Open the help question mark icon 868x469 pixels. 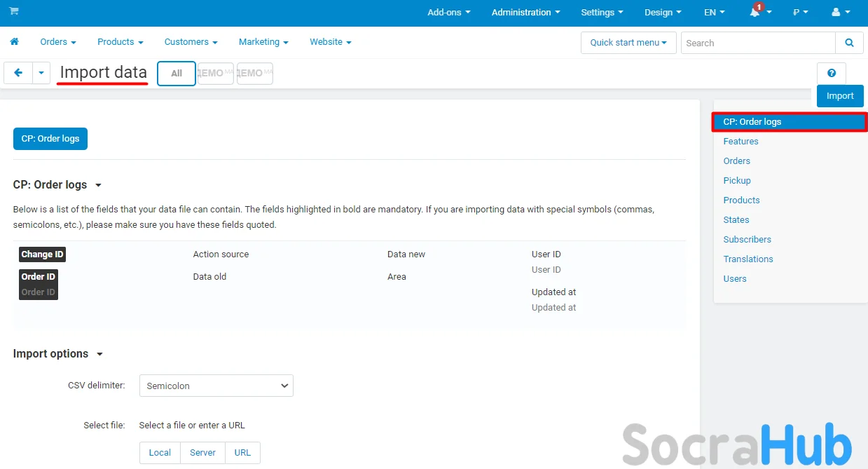(832, 74)
